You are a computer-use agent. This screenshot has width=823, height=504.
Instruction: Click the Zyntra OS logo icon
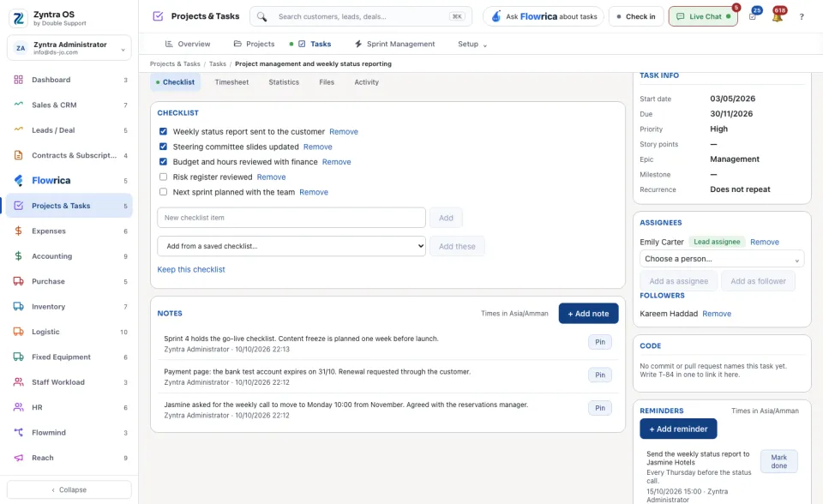click(x=18, y=18)
